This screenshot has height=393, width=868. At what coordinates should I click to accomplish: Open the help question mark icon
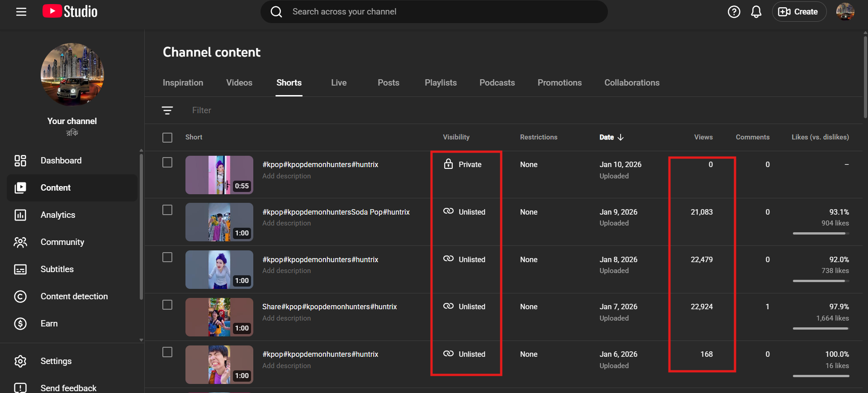pos(734,12)
